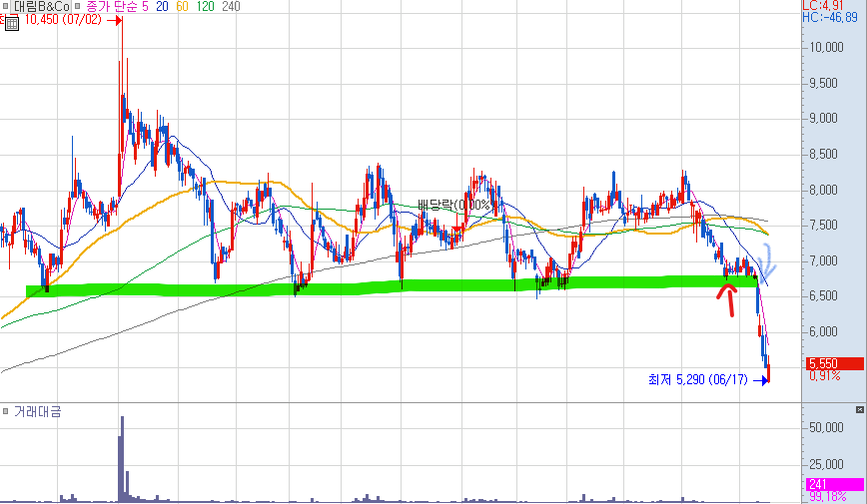Open the data table grid icon
The height and width of the screenshot is (504, 867).
click(x=12, y=23)
